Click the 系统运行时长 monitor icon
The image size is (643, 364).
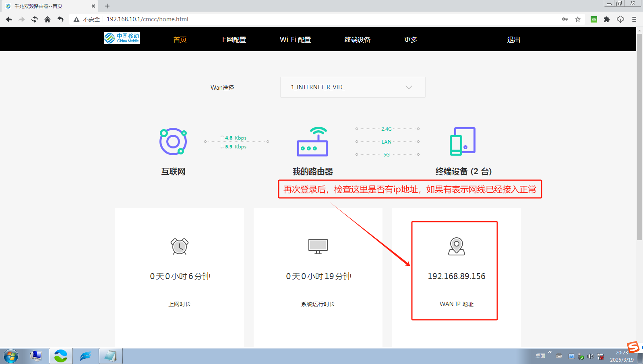coord(318,246)
